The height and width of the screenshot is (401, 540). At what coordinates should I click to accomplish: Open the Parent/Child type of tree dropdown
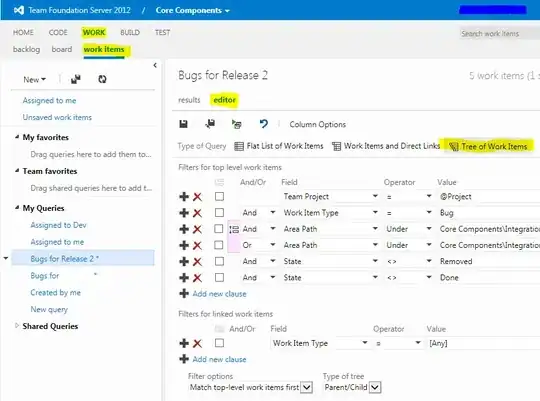375,387
